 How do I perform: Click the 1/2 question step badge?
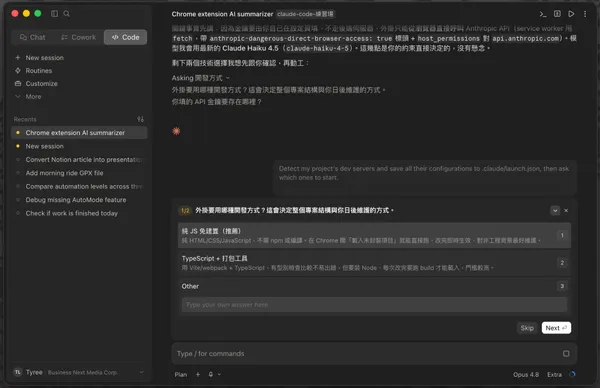[x=185, y=210]
